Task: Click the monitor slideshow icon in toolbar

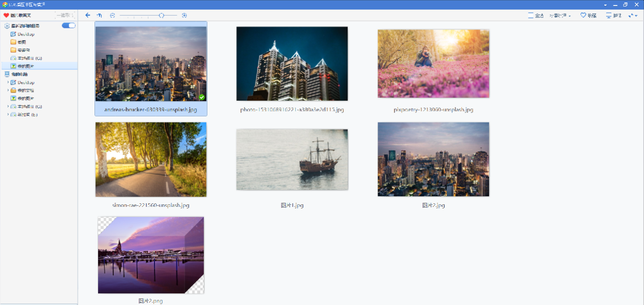Action: point(608,16)
